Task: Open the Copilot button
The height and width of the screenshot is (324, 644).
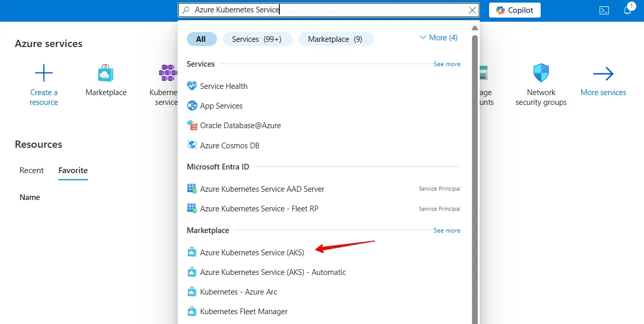Action: point(514,10)
